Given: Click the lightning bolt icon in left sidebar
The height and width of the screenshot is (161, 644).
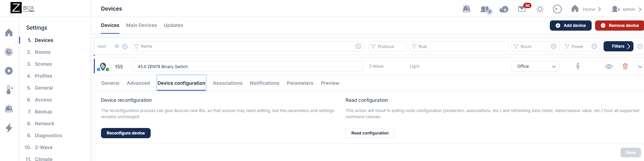Looking at the screenshot, I should point(9,128).
